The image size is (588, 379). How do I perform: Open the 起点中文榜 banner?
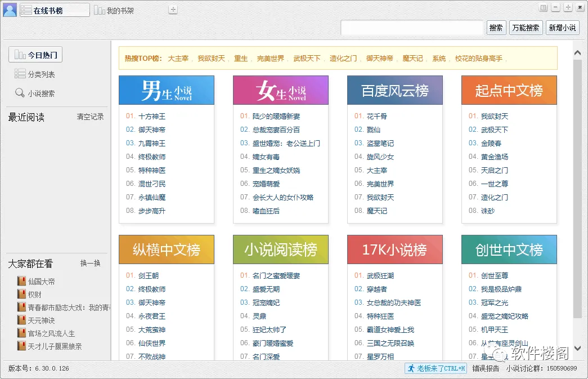coord(509,90)
